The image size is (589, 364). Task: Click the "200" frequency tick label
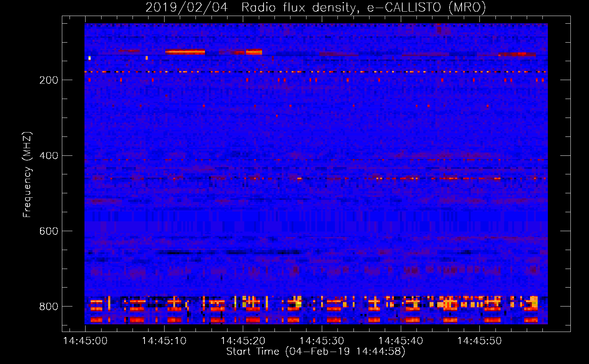[49, 80]
